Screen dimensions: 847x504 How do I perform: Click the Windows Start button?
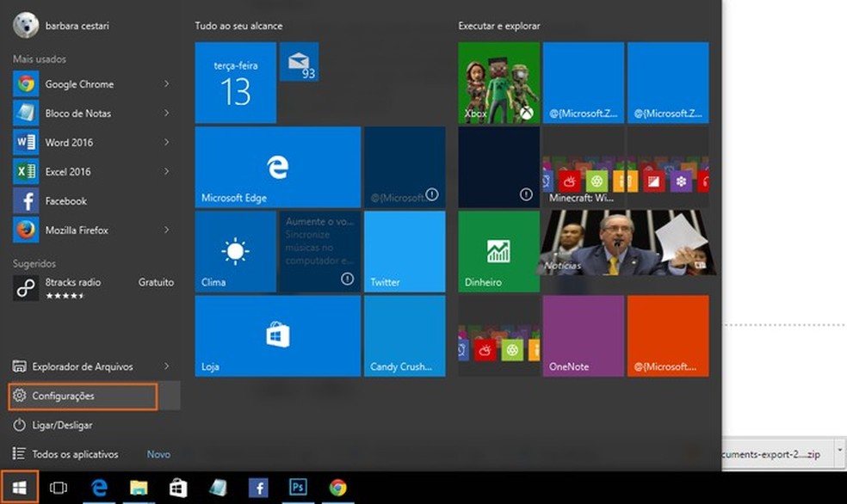point(19,488)
